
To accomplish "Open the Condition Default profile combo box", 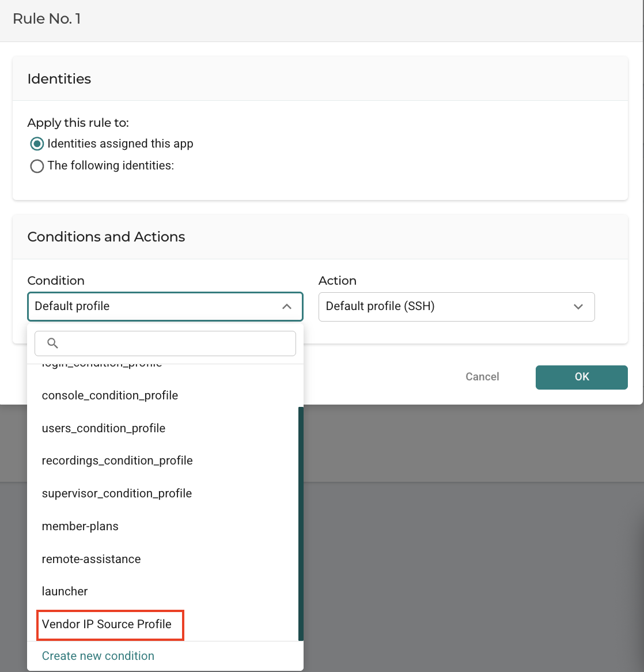I will pyautogui.click(x=165, y=307).
